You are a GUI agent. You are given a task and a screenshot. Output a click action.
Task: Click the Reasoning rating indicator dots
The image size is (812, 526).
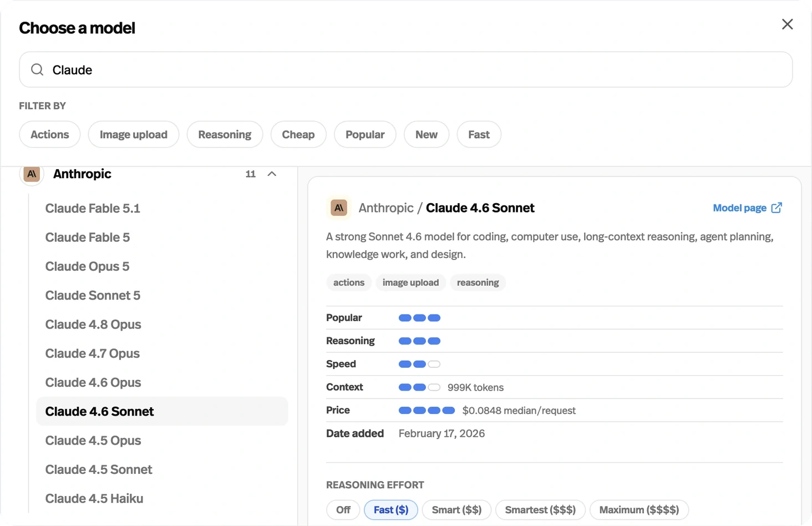(x=419, y=341)
